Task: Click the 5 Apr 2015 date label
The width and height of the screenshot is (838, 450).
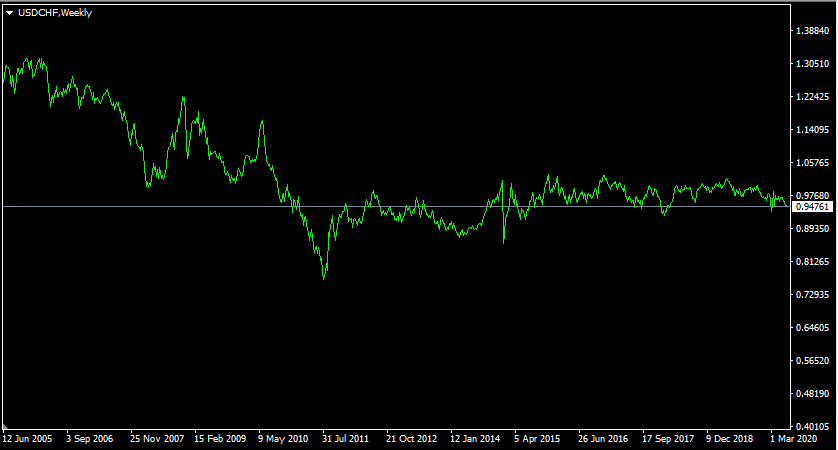Action: [x=537, y=439]
